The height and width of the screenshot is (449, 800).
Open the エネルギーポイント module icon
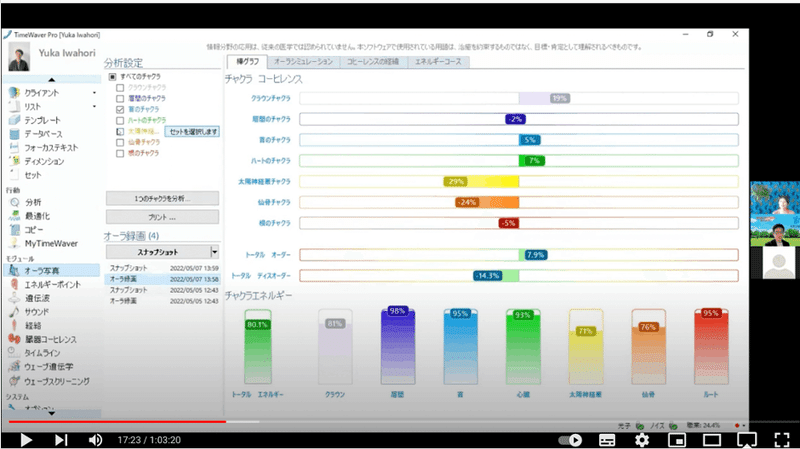(14, 285)
